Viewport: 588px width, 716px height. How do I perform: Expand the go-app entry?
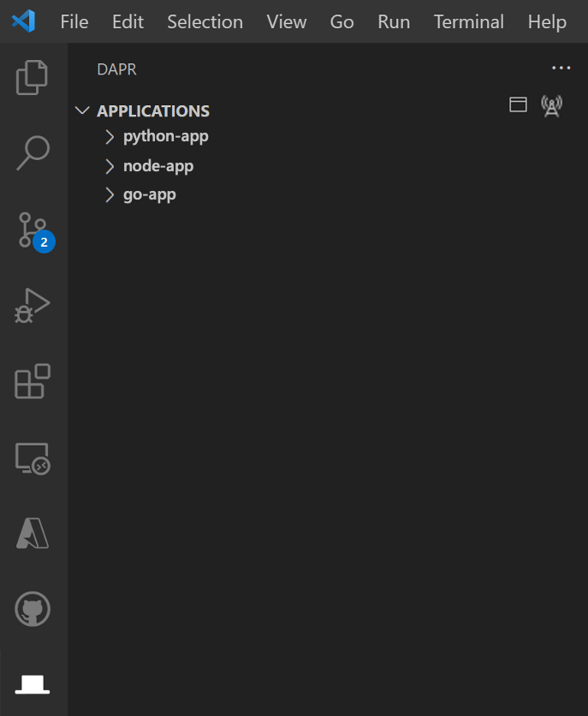click(x=110, y=194)
